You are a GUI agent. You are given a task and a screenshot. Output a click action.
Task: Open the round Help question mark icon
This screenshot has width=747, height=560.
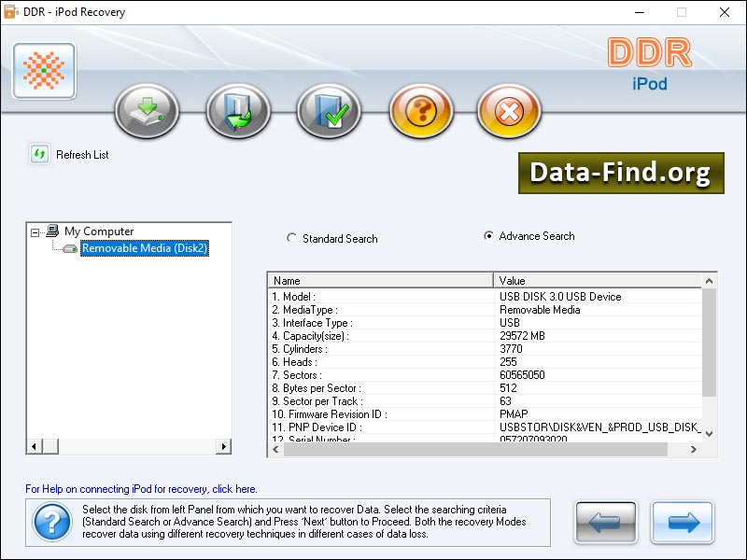pyautogui.click(x=418, y=110)
